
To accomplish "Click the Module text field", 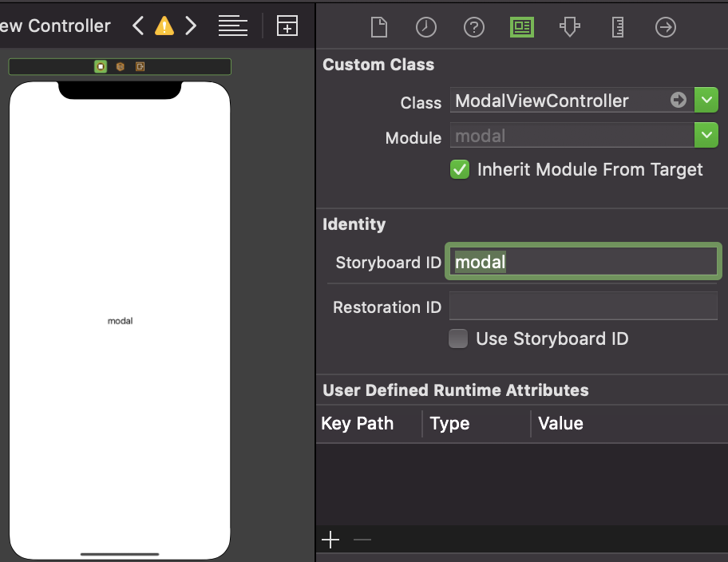I will click(x=572, y=135).
